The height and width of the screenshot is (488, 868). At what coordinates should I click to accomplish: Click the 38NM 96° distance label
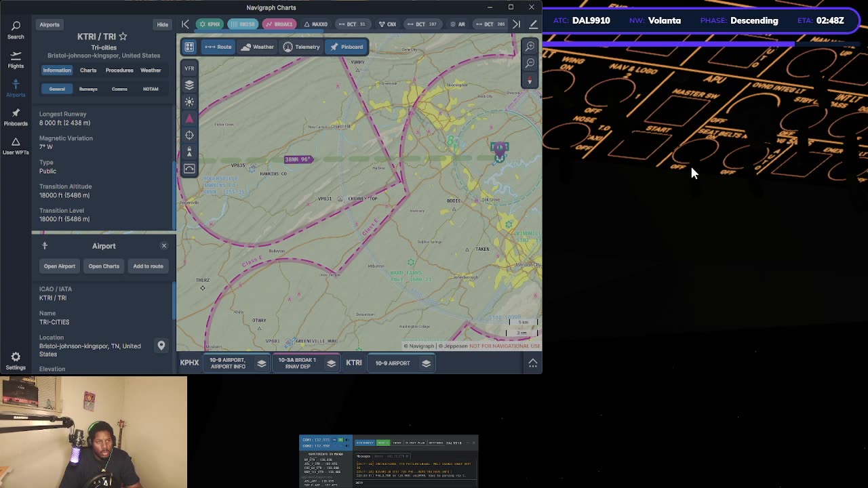(298, 159)
